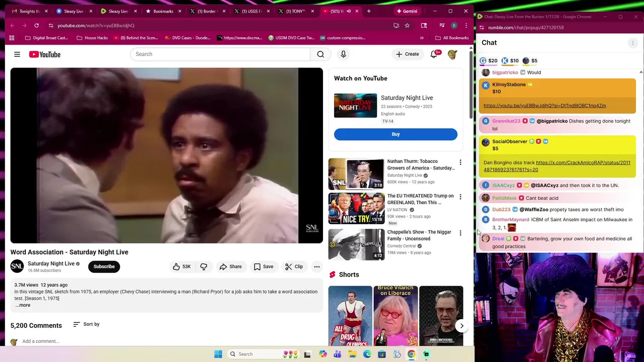The image size is (644, 362).
Task: Expand the video description with ...more
Action: [x=23, y=305]
